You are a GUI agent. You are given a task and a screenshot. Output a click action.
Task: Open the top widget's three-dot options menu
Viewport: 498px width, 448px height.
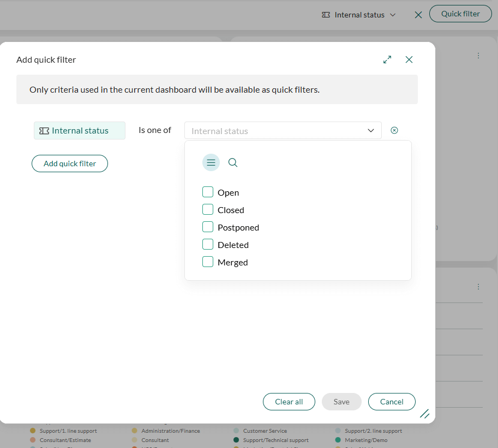(x=478, y=55)
